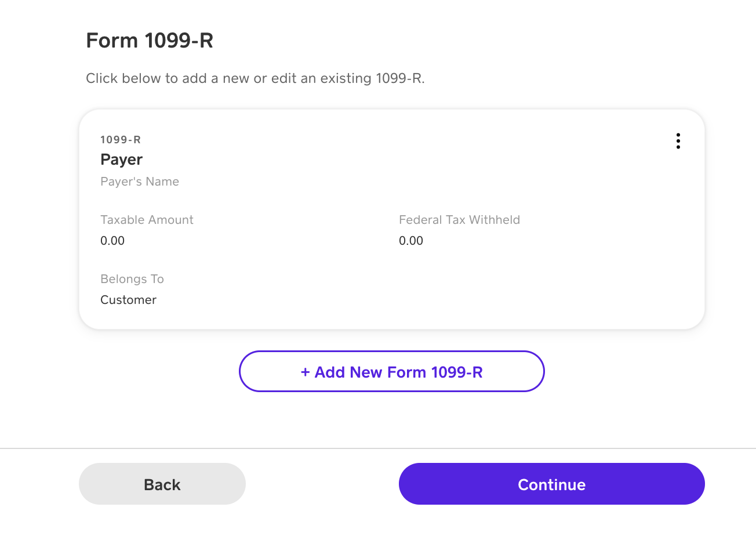Screen dimensions: 756x536
Task: Click the Federal Tax Withheld label
Action: (459, 220)
